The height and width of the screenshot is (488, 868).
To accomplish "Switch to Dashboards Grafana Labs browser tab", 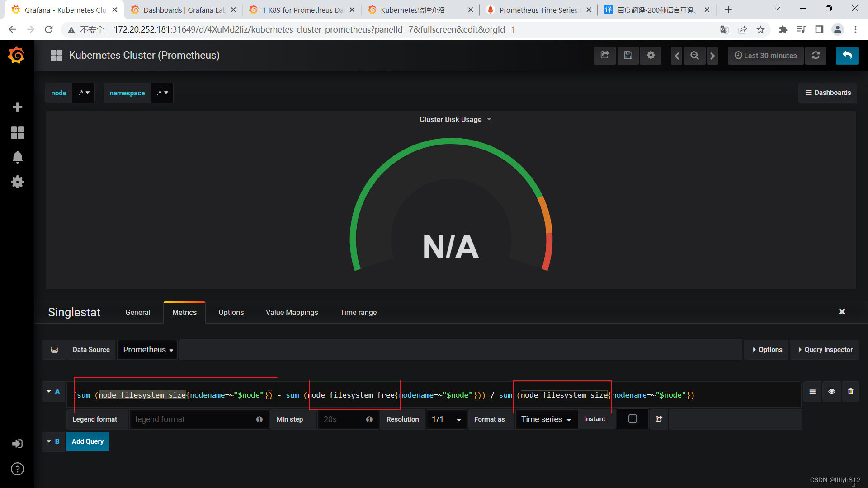I will point(183,10).
